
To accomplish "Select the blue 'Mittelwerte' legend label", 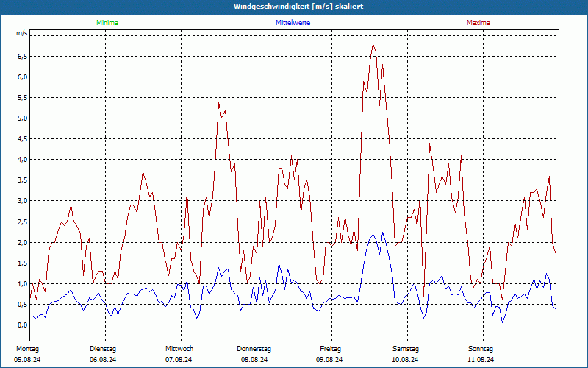I will pos(293,23).
